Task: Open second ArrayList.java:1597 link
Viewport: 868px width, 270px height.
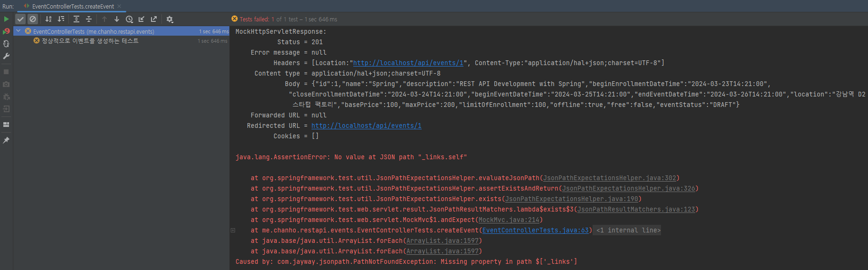Action: coord(442,251)
